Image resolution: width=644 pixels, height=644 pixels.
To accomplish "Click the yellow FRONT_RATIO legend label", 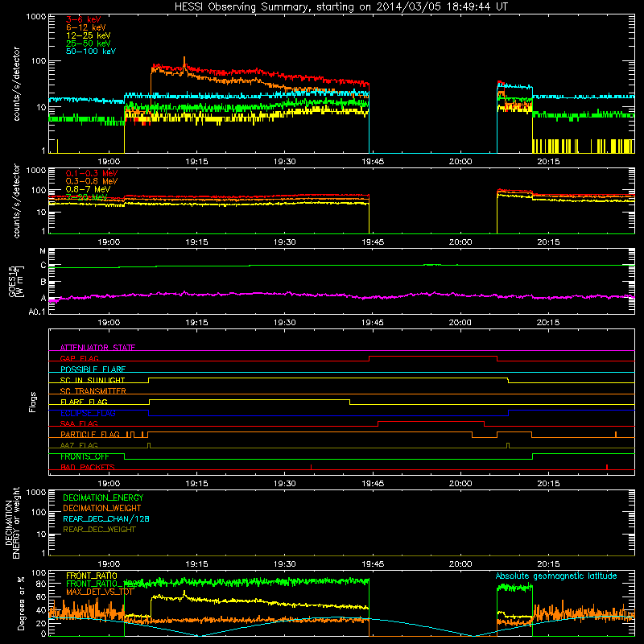I will click(92, 576).
